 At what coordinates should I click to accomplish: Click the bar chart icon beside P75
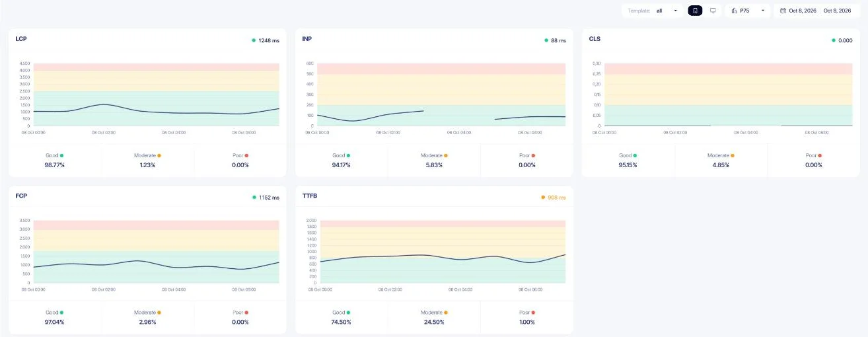[734, 11]
